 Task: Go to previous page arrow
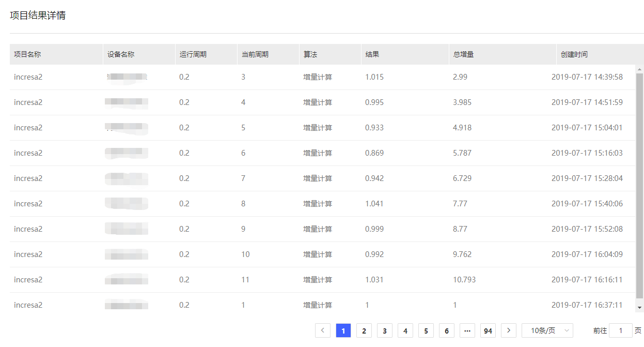point(323,330)
